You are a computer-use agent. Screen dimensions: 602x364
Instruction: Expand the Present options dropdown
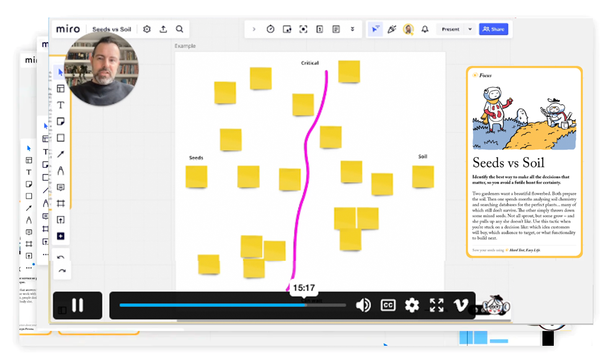(x=470, y=29)
